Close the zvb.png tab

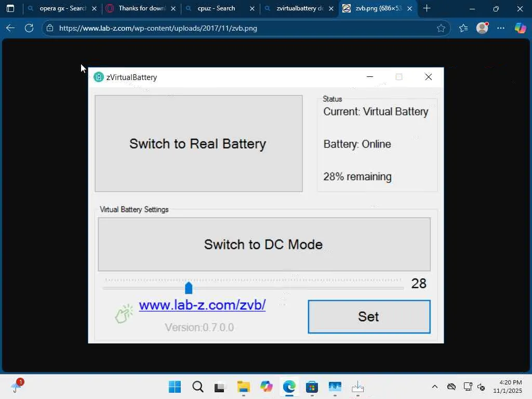(x=409, y=8)
